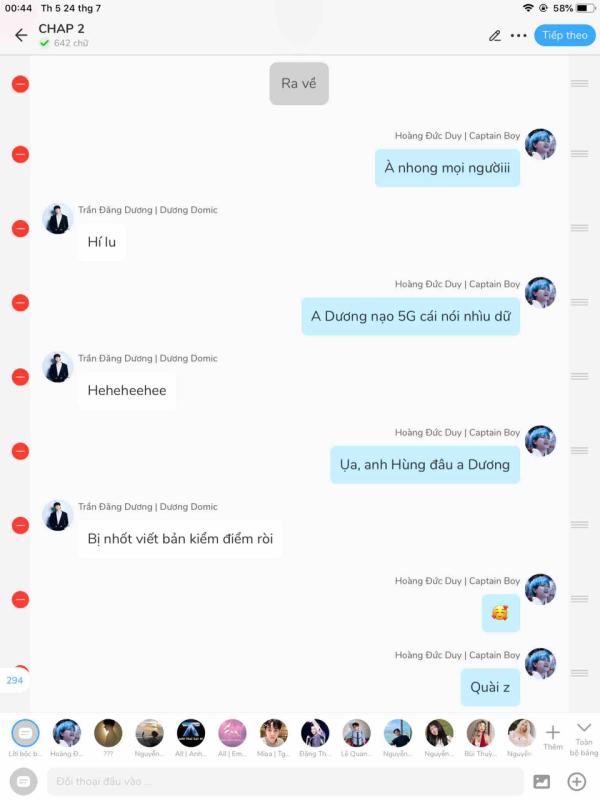This screenshot has width=600, height=800.
Task: Tap the 294 counter badge on left
Action: coord(14,680)
